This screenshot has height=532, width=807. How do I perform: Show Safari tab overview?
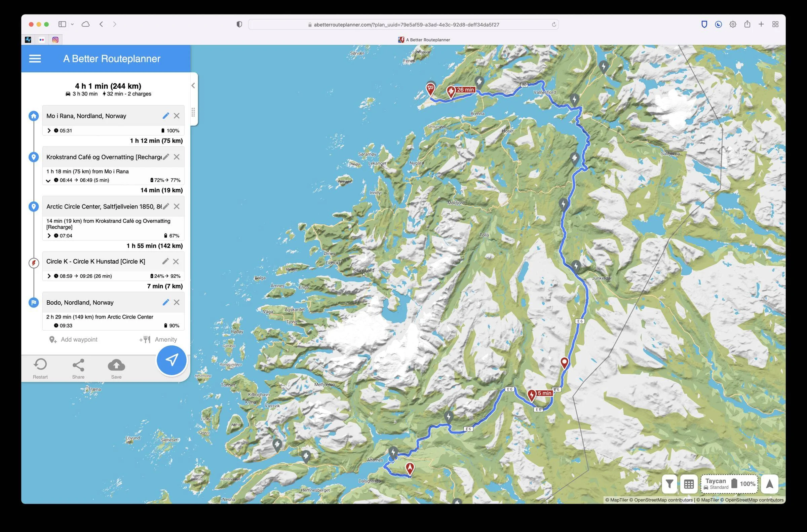[775, 24]
